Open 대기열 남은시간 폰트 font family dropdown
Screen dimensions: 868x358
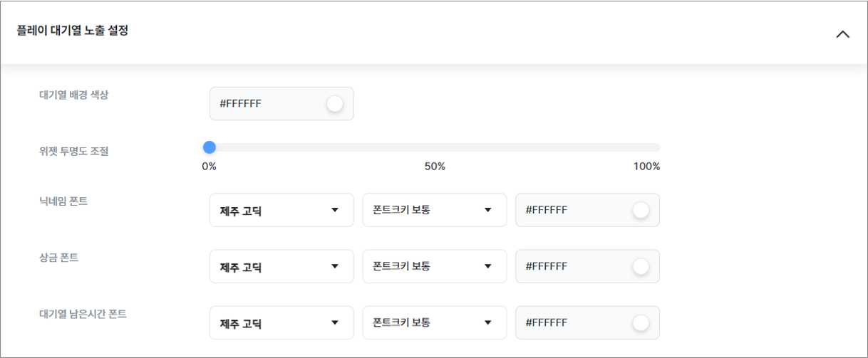point(281,322)
